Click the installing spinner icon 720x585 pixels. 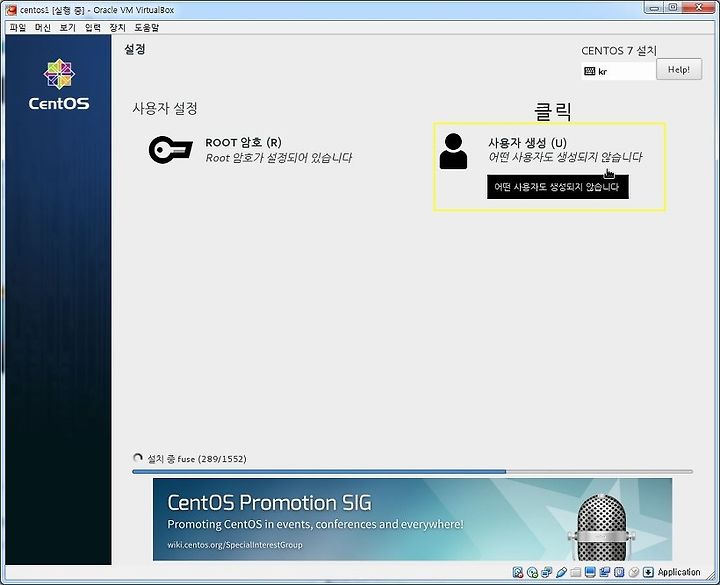[x=137, y=458]
